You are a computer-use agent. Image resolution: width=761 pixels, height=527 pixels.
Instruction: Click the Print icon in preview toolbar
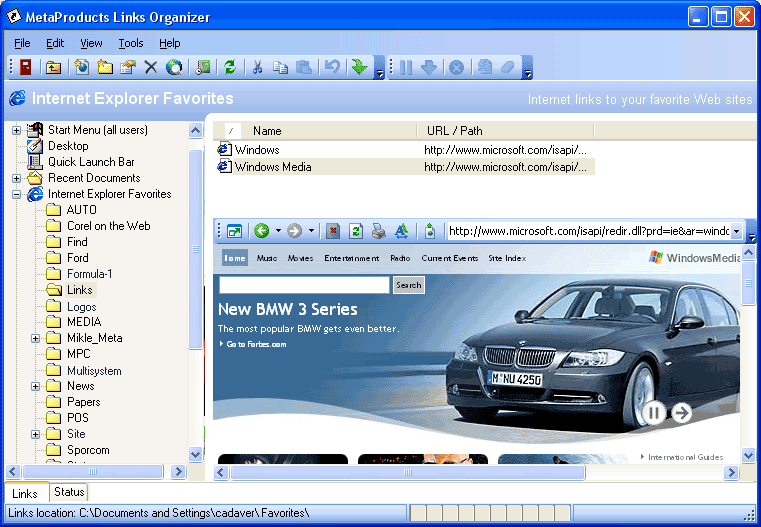pos(379,231)
